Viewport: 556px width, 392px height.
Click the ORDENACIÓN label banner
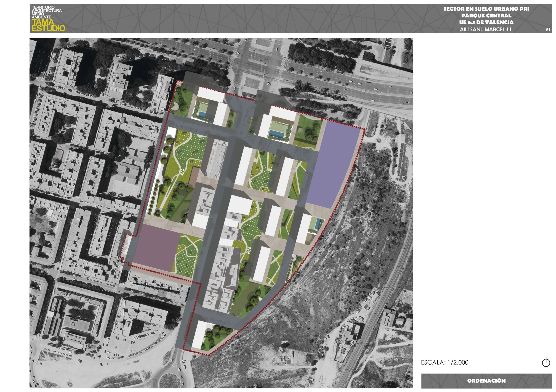pos(486,381)
